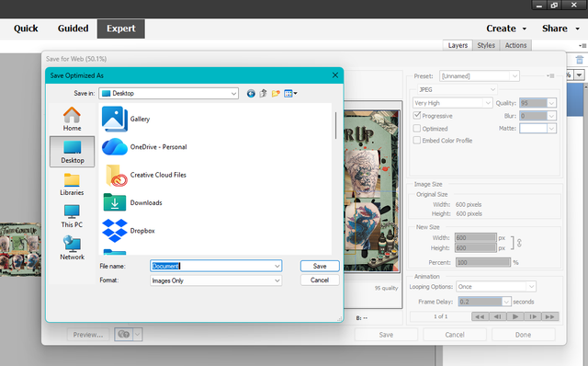Select Desktop in the places sidebar
The height and width of the screenshot is (366, 588).
coord(72,152)
